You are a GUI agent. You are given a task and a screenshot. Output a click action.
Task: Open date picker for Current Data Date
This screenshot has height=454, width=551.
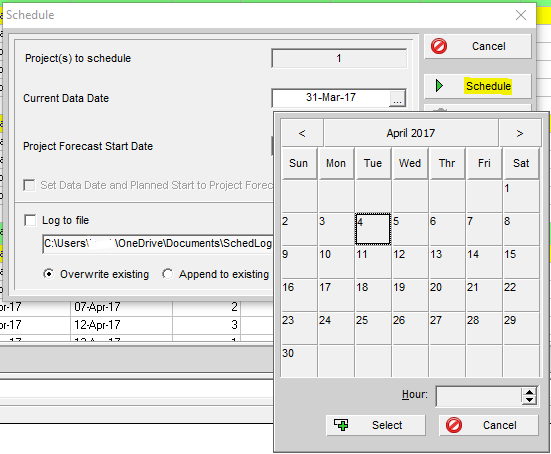pyautogui.click(x=397, y=99)
